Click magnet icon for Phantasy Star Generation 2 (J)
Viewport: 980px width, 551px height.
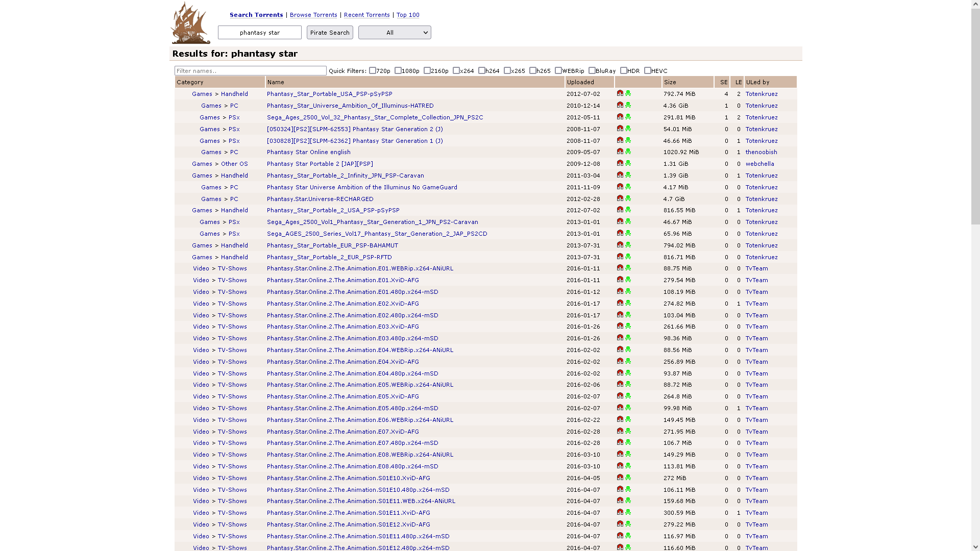pos(620,129)
